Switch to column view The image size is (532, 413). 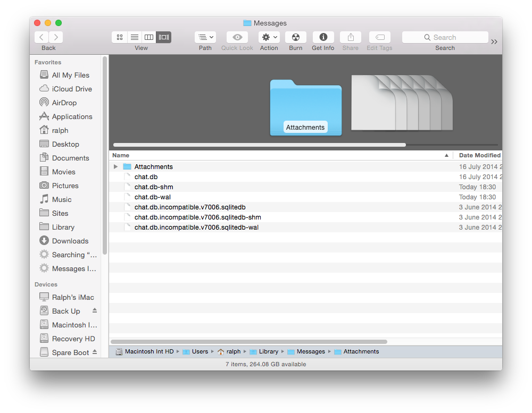[x=149, y=37]
